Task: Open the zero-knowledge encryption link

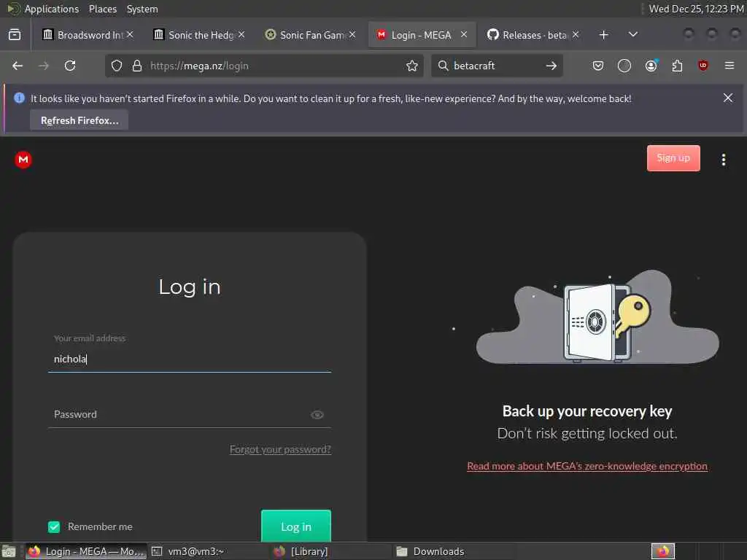Action: coord(587,466)
